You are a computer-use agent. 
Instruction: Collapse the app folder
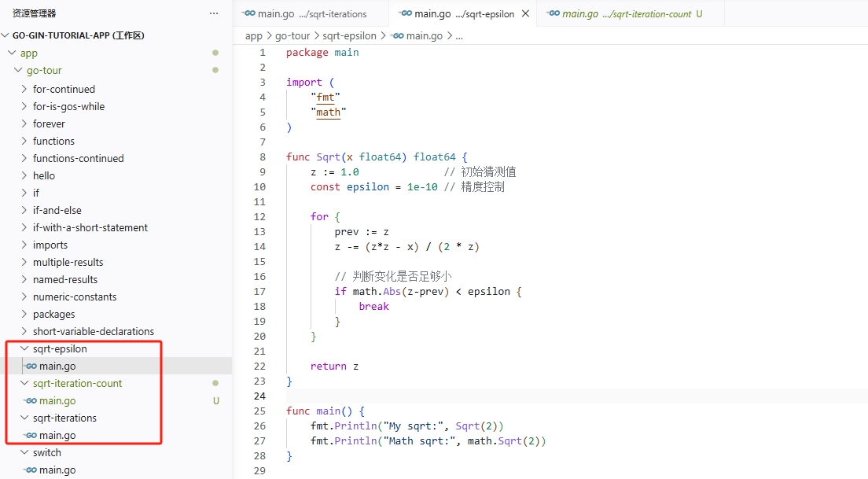tap(12, 53)
